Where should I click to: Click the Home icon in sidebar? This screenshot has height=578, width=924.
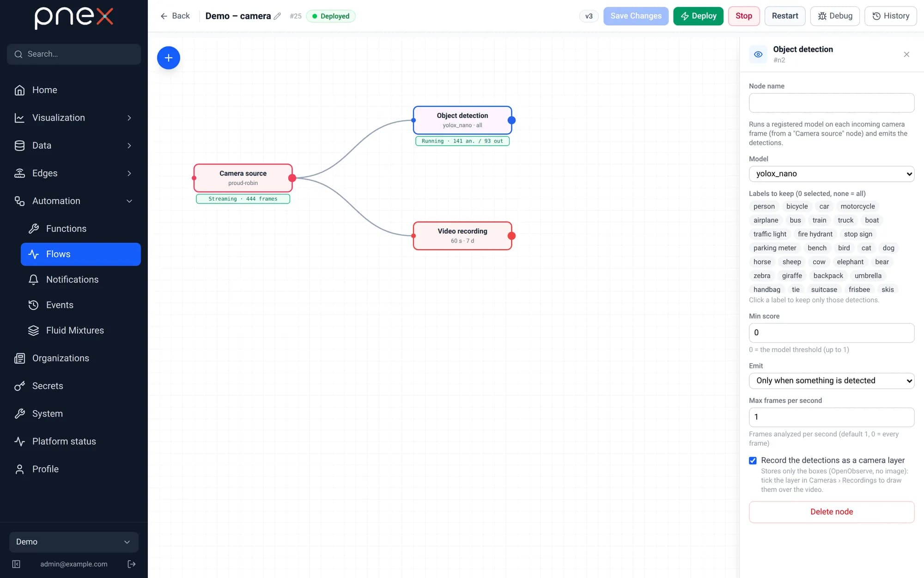click(19, 90)
